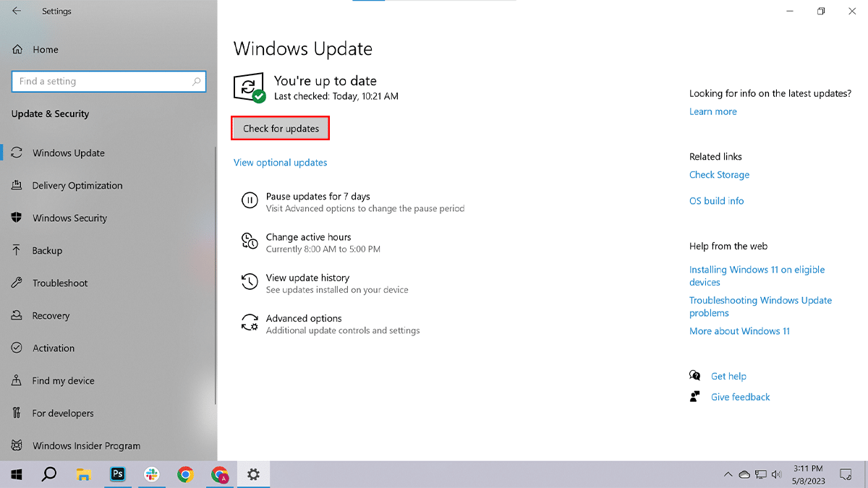Click the Learn more link
Screen dimensions: 868x488
712,112
